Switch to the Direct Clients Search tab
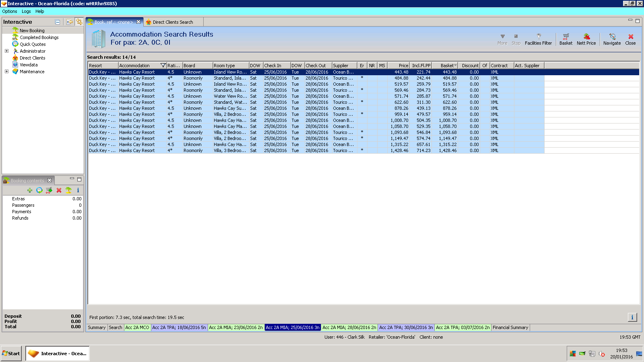Screen dimensions: 644x362 coord(173,22)
